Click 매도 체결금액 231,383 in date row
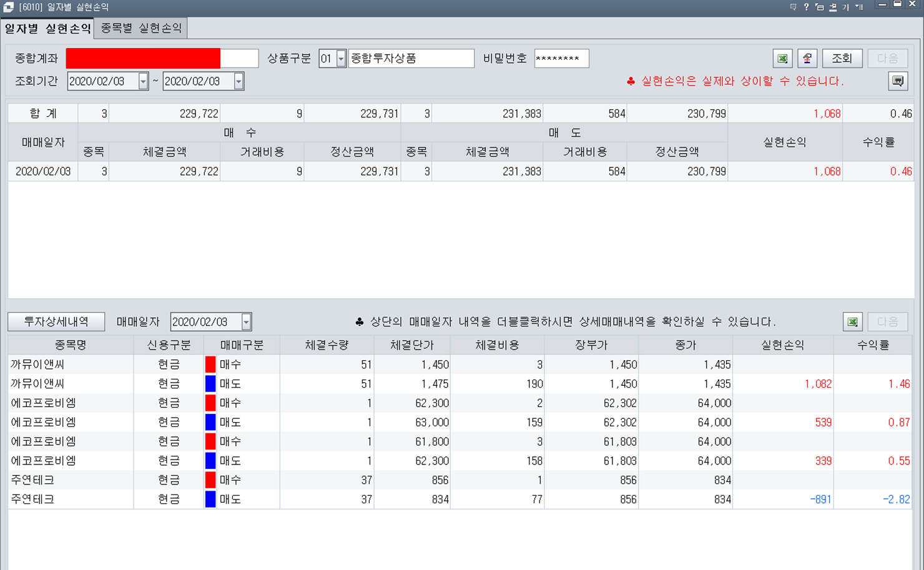The width and height of the screenshot is (924, 570). pos(522,172)
